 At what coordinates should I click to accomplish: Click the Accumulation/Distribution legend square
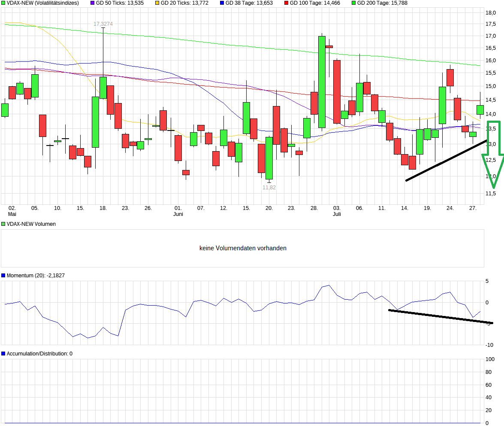[3, 354]
